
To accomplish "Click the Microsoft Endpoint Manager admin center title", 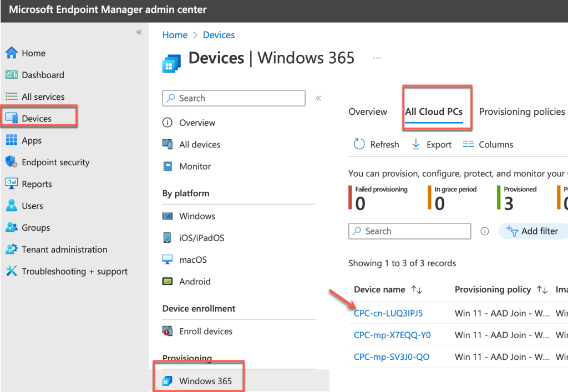I will 108,9.
